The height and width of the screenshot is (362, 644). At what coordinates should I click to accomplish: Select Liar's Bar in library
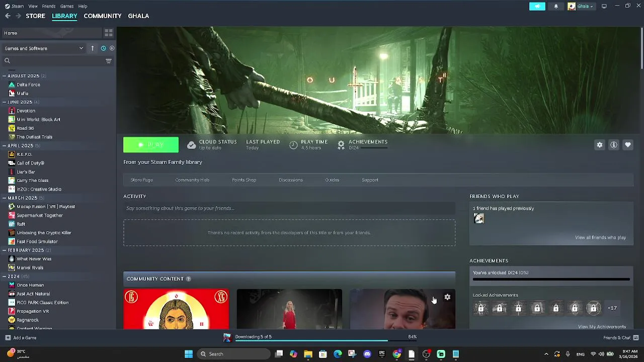pos(26,172)
